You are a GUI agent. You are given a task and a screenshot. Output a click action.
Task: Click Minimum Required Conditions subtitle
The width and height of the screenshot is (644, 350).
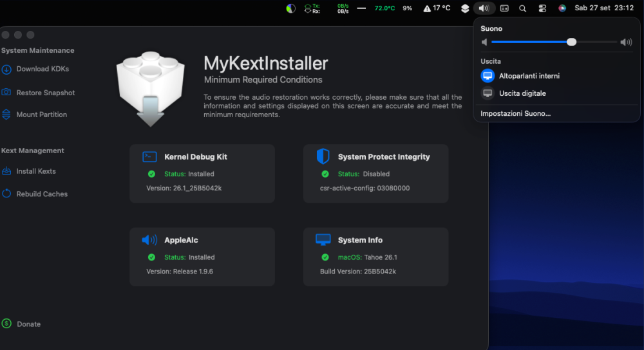[263, 80]
